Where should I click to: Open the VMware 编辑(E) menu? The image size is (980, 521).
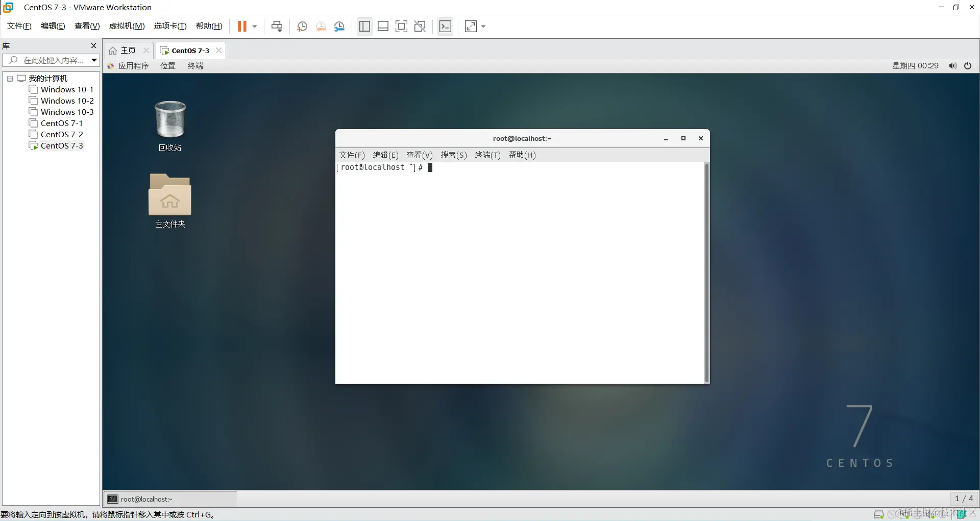click(x=53, y=26)
